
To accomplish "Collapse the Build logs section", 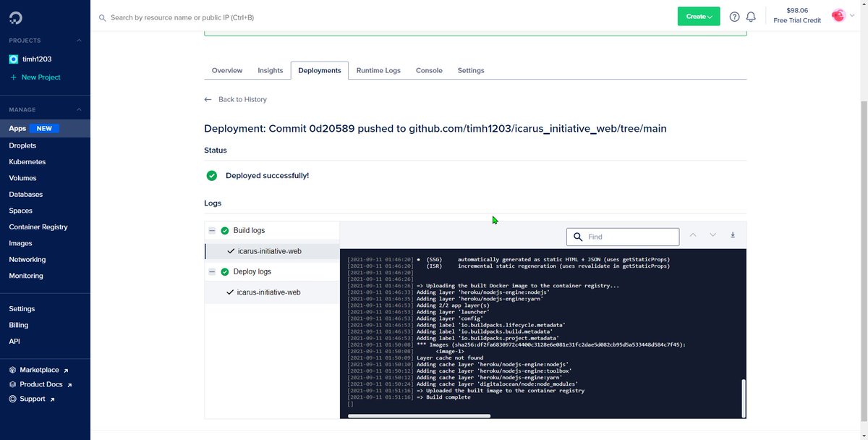I will click(x=212, y=230).
